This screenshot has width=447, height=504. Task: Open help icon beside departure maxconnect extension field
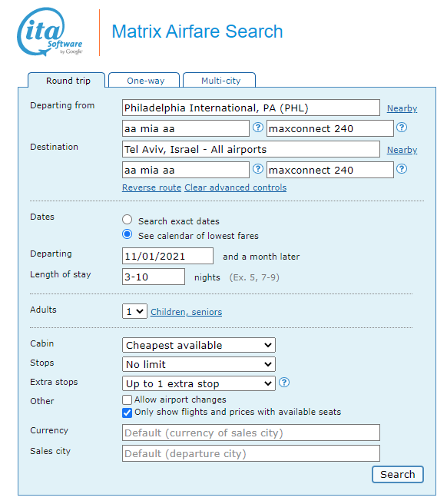[x=402, y=128]
